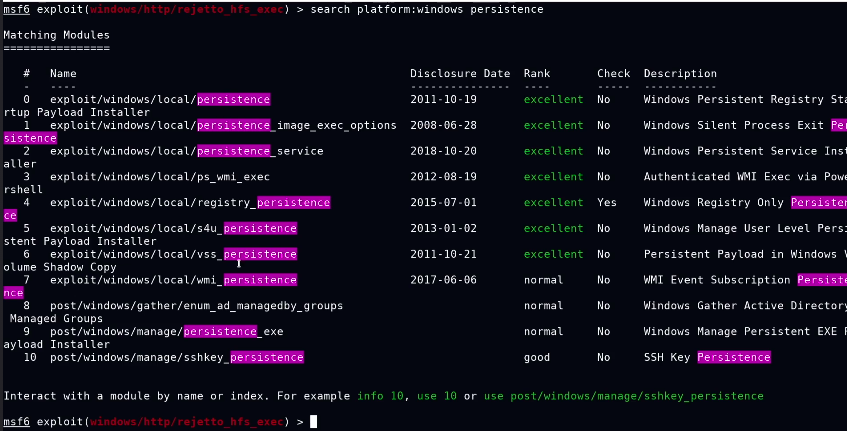Select the persistence_image_exec_options module path
Screen dimensions: 847x431
point(223,125)
